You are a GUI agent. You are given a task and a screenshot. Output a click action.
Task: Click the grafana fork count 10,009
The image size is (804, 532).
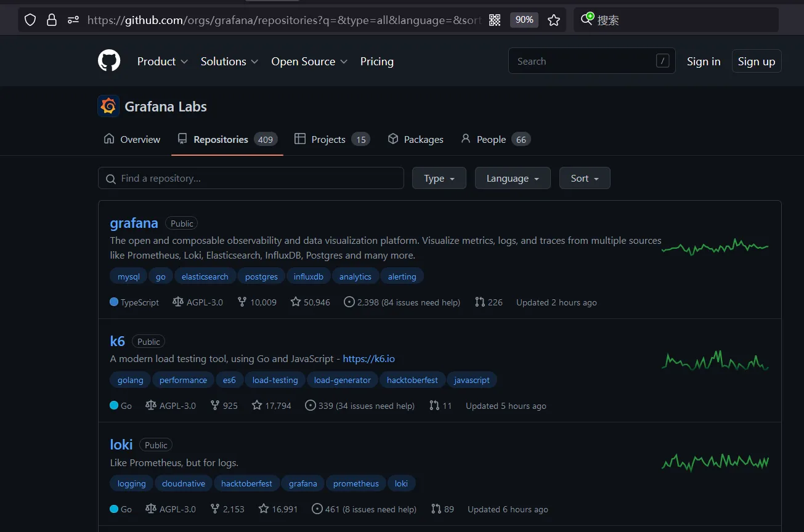[x=257, y=302]
